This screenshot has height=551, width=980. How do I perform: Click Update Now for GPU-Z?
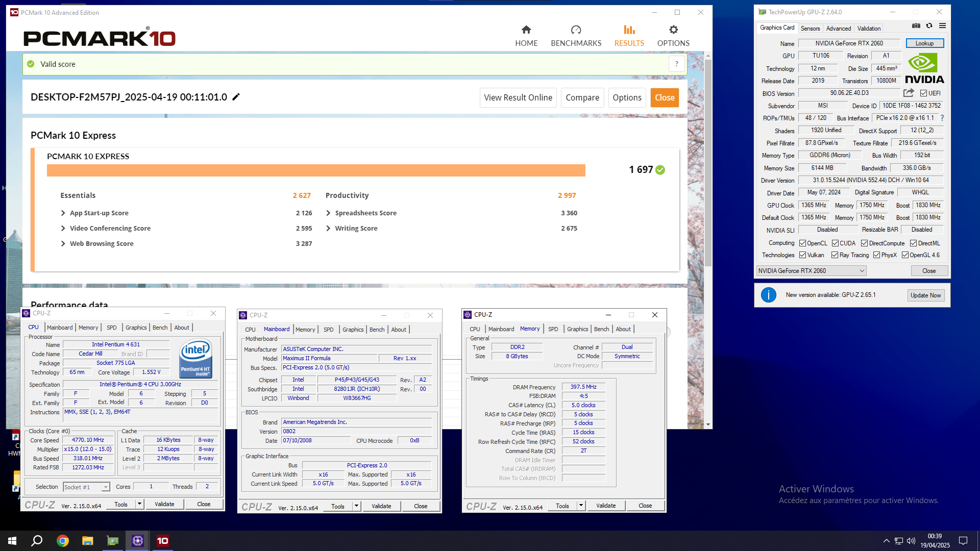[x=925, y=295]
